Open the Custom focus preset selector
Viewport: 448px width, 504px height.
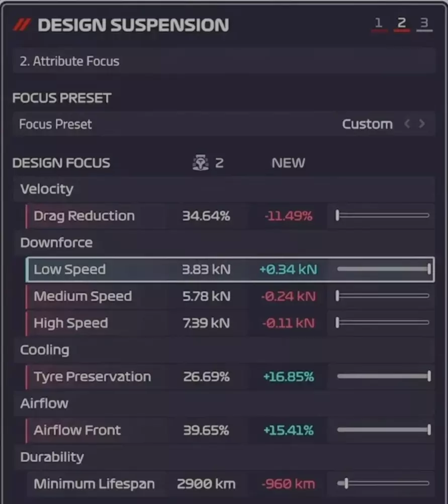click(x=367, y=124)
